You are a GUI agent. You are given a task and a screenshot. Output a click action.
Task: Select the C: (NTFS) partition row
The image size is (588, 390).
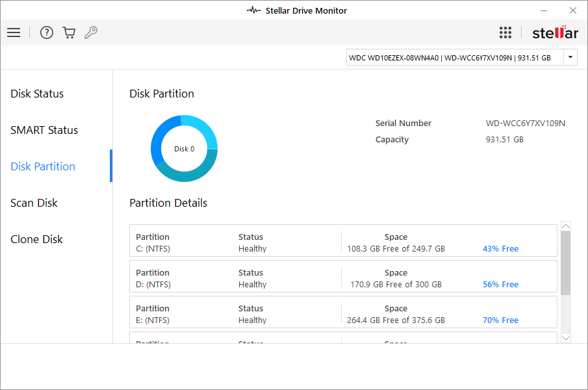point(344,240)
